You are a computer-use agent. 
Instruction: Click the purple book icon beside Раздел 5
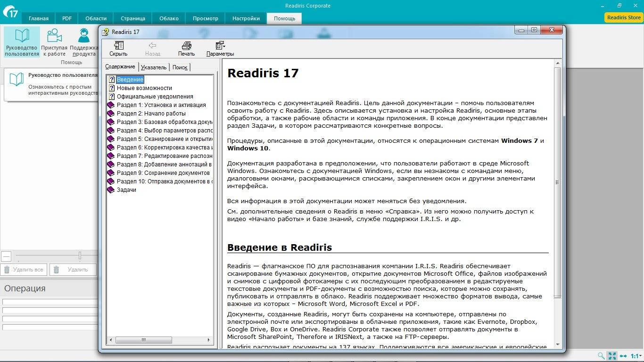click(111, 139)
